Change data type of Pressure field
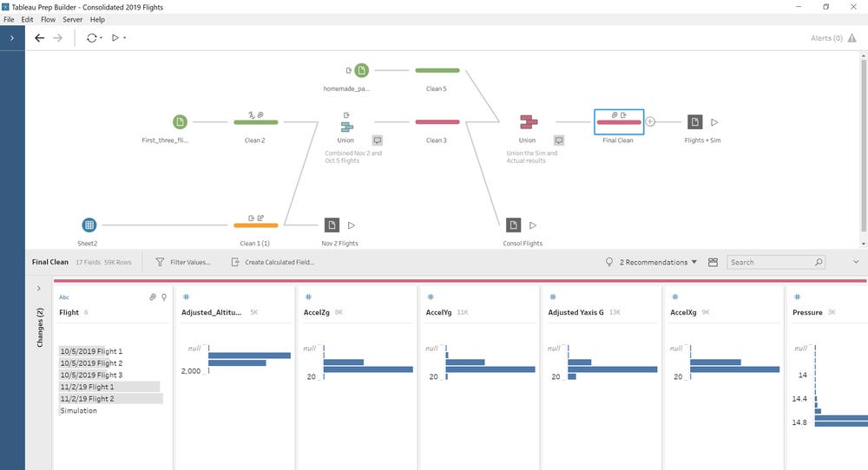The width and height of the screenshot is (868, 470). [797, 297]
